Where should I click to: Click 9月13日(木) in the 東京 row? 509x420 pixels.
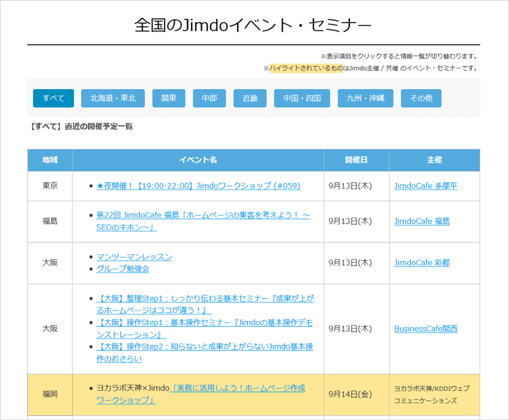click(350, 186)
